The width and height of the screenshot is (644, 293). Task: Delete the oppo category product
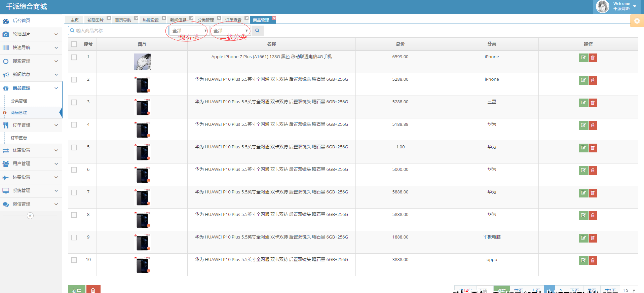coord(593,261)
